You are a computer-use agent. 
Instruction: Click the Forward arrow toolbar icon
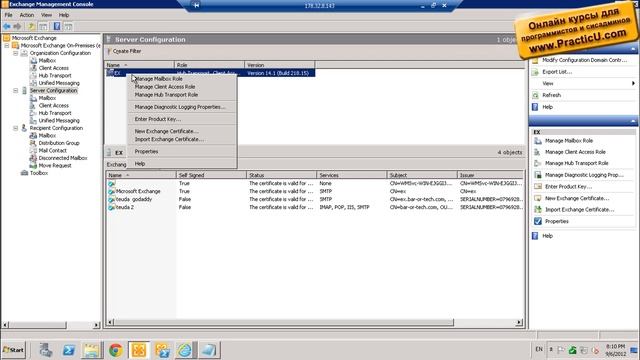coord(17,27)
